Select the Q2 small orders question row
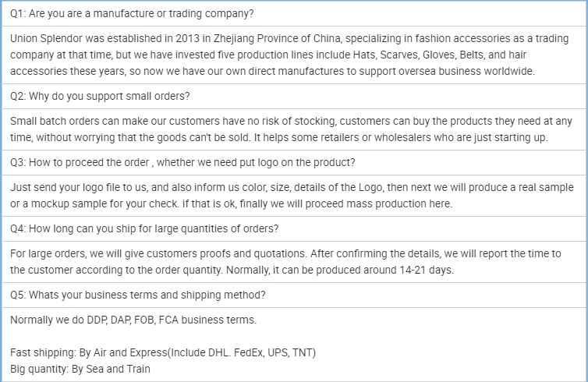This screenshot has width=588, height=382. coord(100,96)
